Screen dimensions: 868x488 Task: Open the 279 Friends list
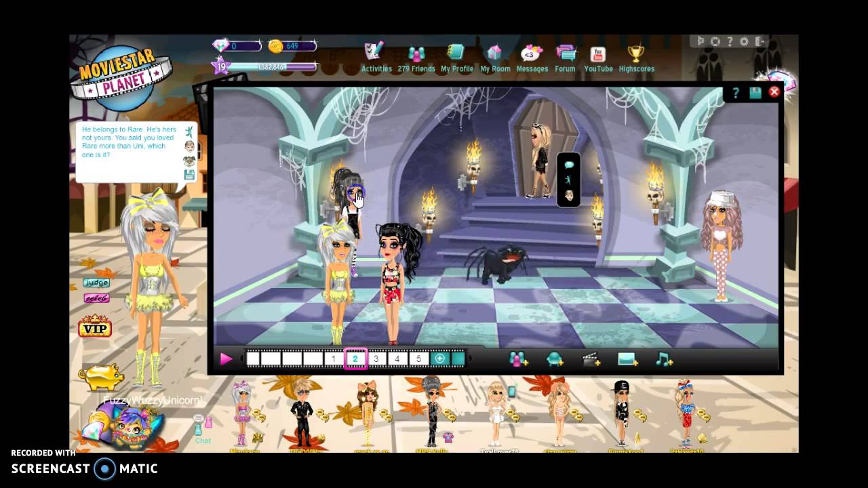pos(416,54)
